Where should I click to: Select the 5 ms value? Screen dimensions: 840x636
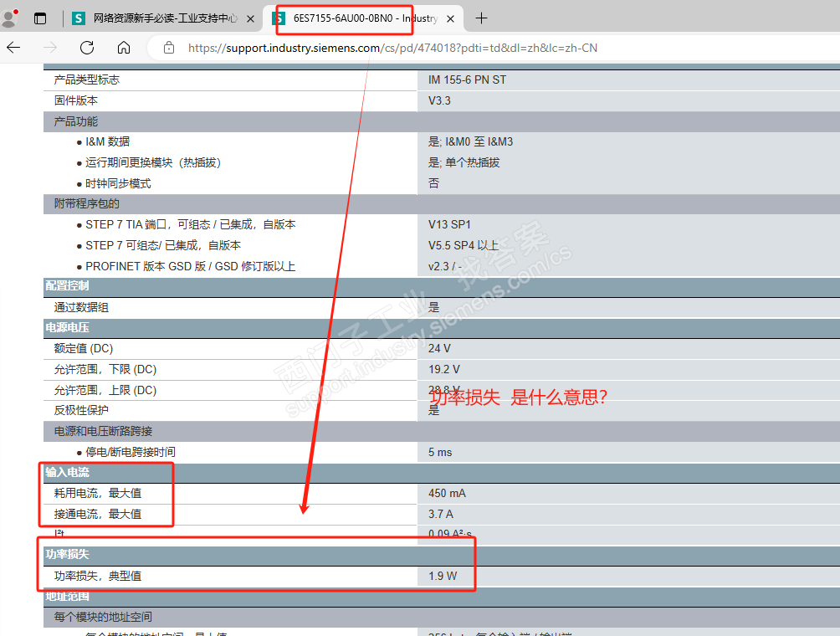click(x=440, y=452)
